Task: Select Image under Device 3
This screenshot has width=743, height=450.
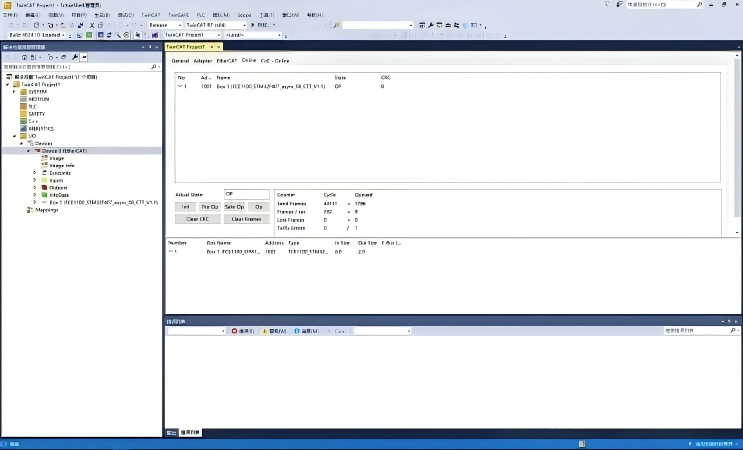Action: (x=56, y=158)
